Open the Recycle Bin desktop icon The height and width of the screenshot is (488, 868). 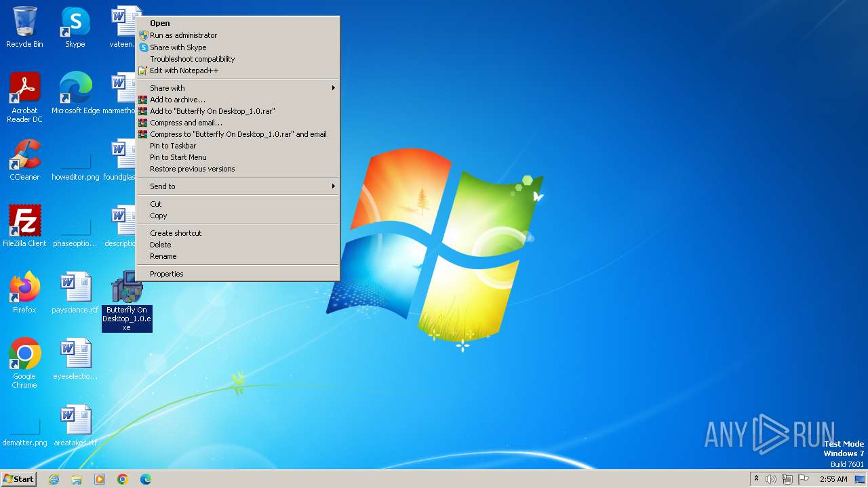click(24, 27)
